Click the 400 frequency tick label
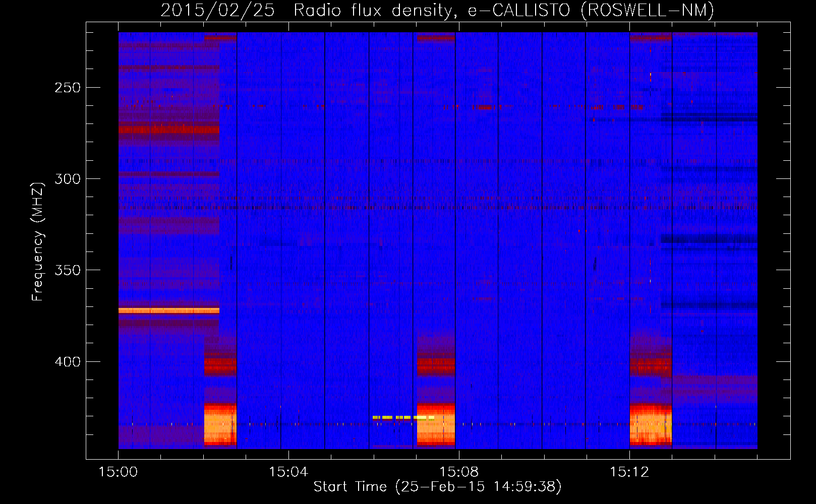 pyautogui.click(x=68, y=362)
